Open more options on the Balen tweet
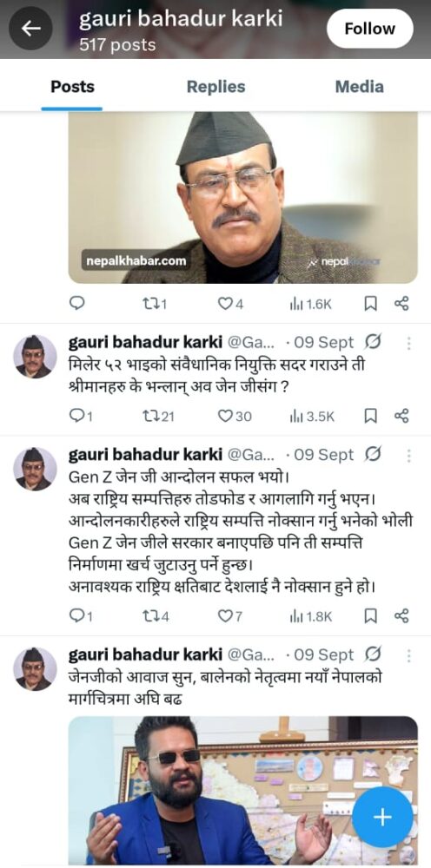The width and height of the screenshot is (431, 868). [x=408, y=656]
